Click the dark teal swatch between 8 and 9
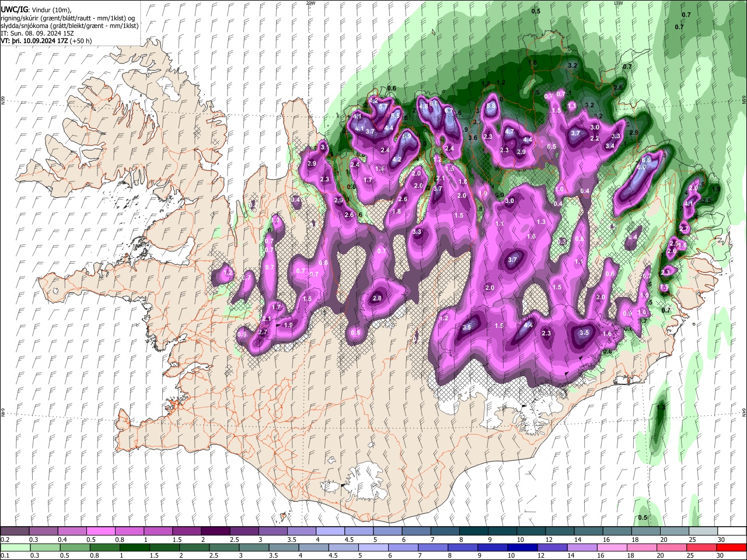 [x=474, y=531]
